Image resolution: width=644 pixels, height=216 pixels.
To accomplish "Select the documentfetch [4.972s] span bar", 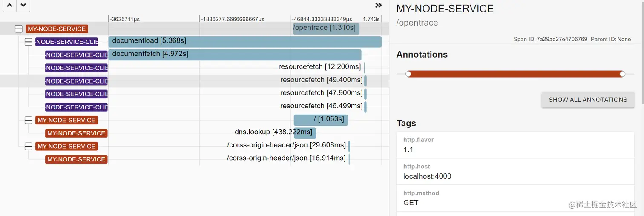I will coord(235,55).
